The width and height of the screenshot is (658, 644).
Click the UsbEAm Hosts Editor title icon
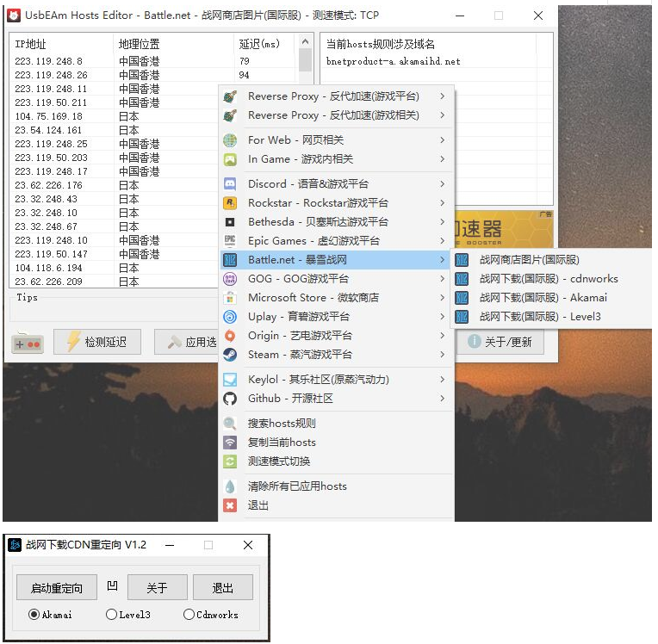[x=14, y=15]
